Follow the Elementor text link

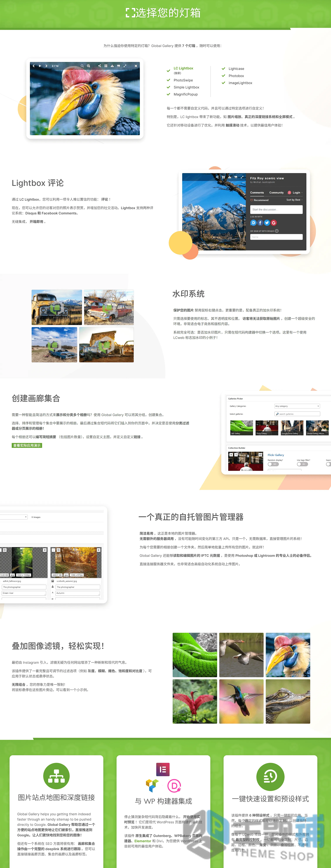[143, 841]
